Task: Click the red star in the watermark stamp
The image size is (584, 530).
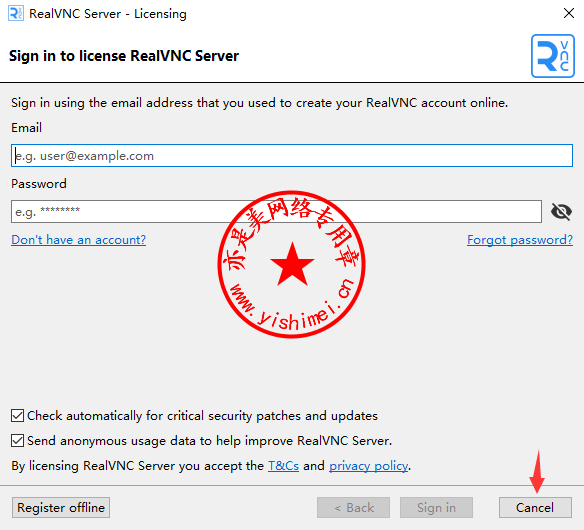Action: 292,264
